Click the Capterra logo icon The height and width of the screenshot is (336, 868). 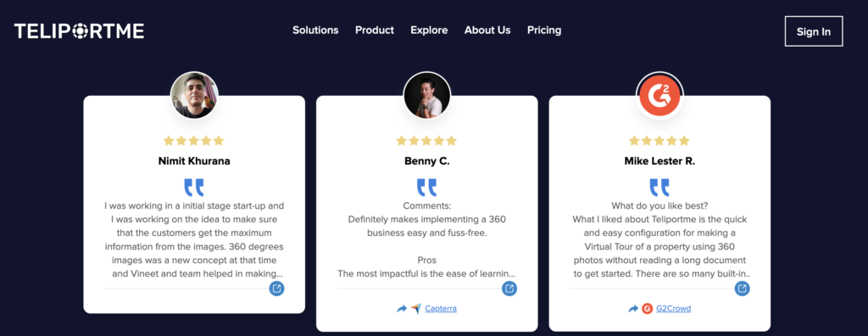[x=416, y=309]
